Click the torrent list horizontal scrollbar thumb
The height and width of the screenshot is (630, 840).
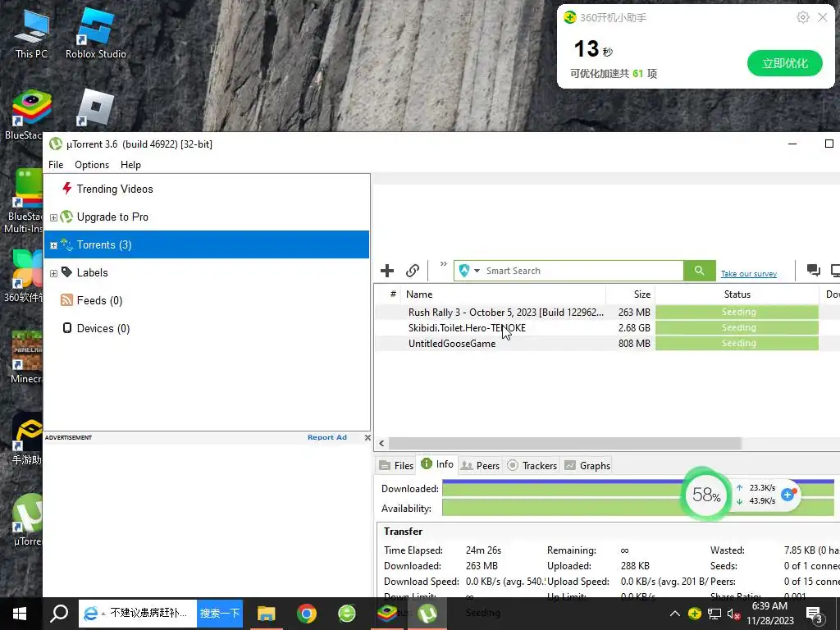coord(565,444)
